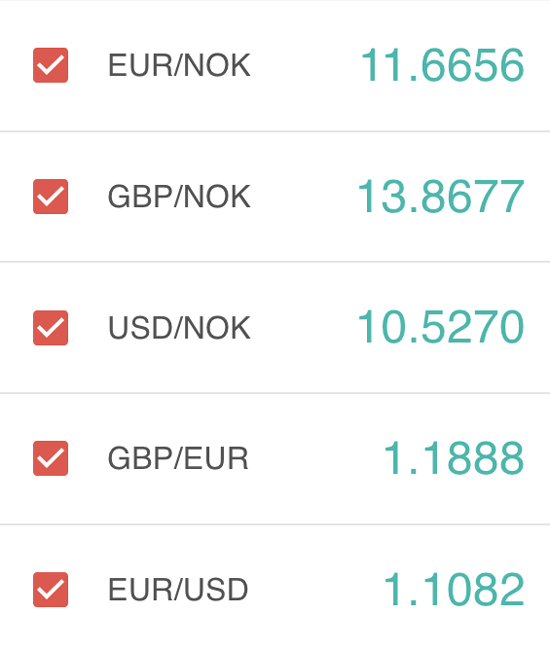
Task: Untick the EUR/USD red checkbox
Action: (x=51, y=589)
